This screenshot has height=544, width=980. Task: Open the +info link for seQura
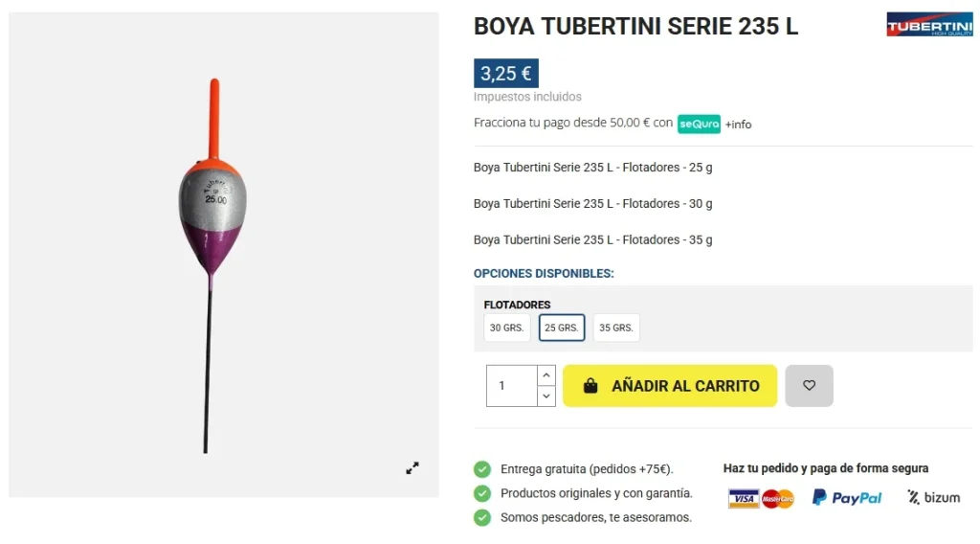[x=738, y=125]
